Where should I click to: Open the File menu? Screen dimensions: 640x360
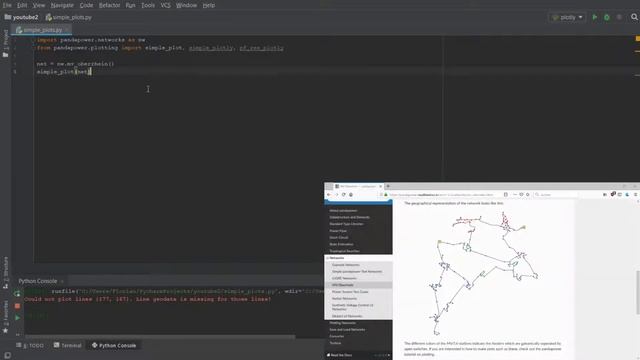coord(7,5)
